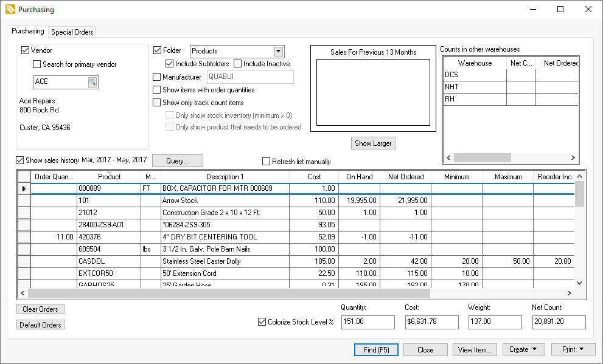Click the Weight total field

pos(495,322)
